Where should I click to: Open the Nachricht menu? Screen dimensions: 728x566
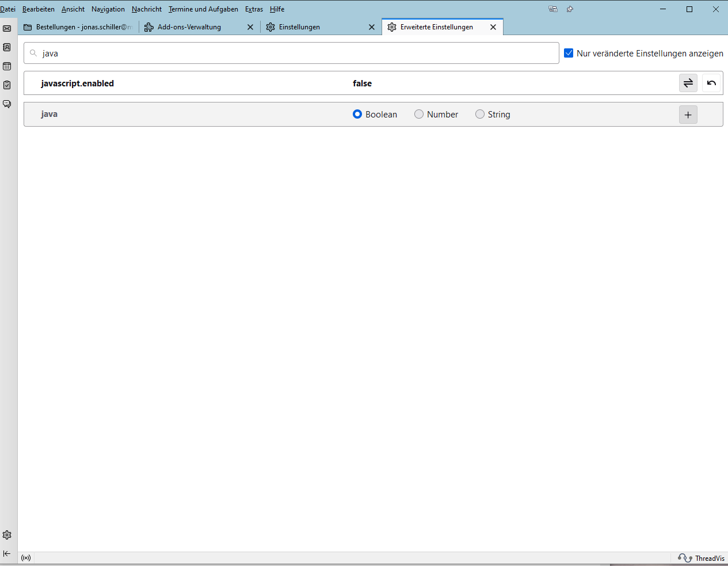(x=146, y=9)
